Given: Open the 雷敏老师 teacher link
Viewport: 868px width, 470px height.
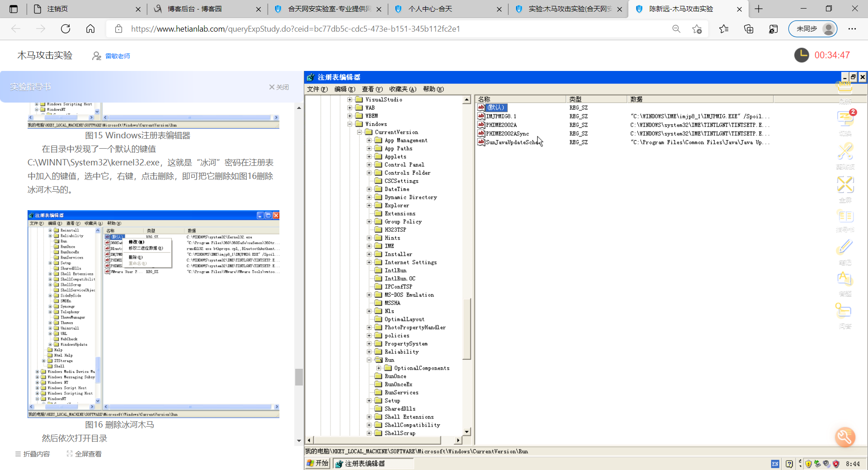Looking at the screenshot, I should coord(118,56).
